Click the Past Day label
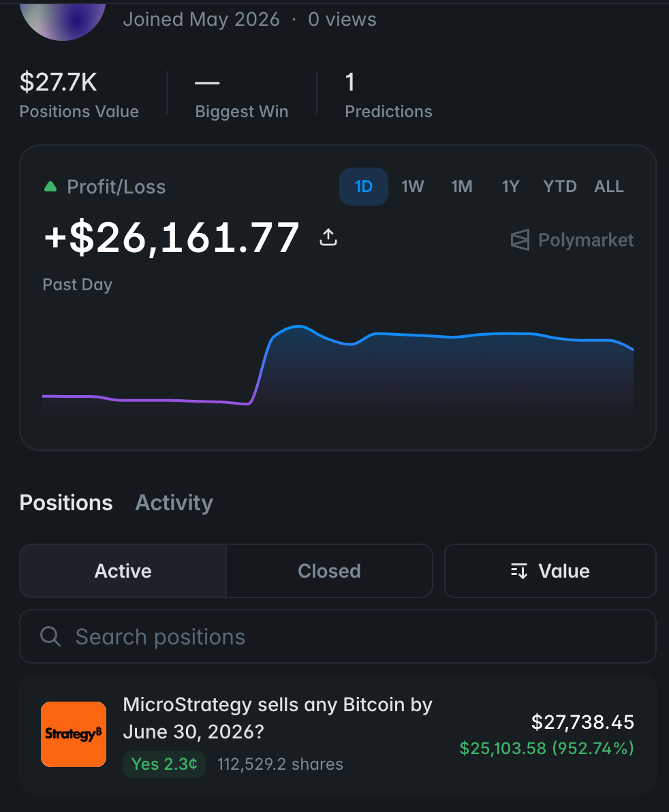 coord(78,284)
